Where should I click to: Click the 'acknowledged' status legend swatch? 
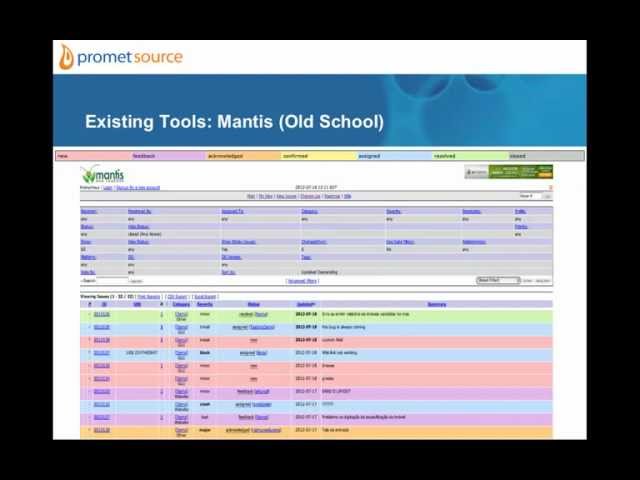[x=243, y=156]
